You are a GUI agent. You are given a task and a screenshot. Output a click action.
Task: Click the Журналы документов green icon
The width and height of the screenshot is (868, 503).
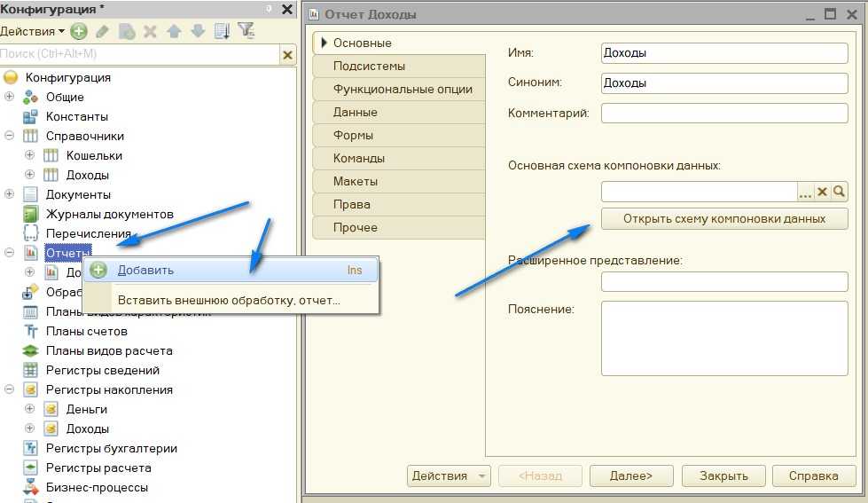[x=30, y=215]
